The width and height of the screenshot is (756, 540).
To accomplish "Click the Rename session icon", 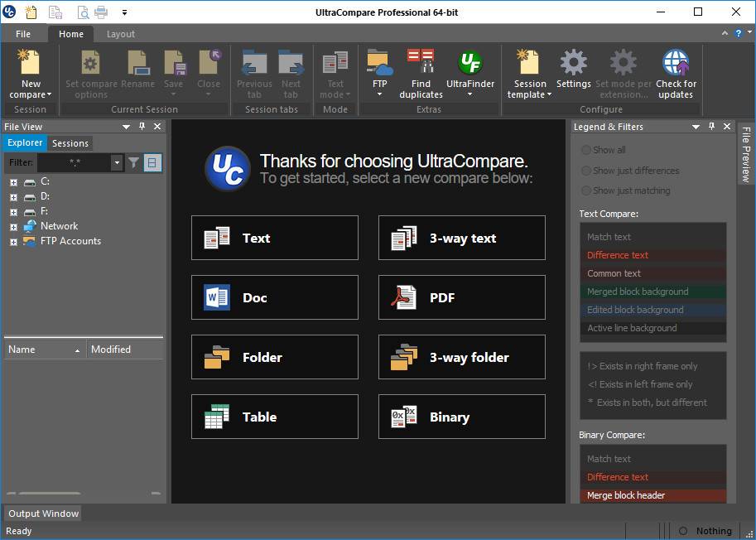I will pyautogui.click(x=138, y=63).
